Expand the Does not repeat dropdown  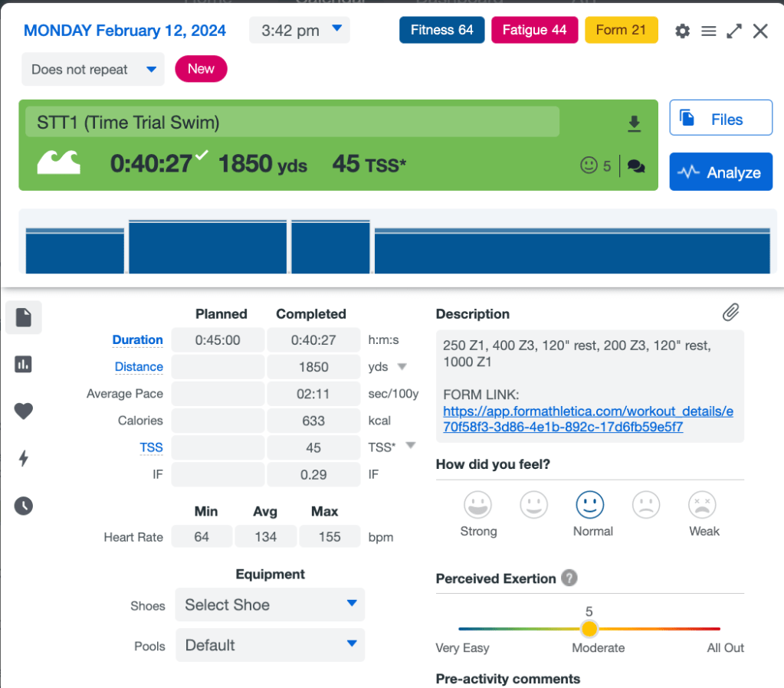pos(93,70)
